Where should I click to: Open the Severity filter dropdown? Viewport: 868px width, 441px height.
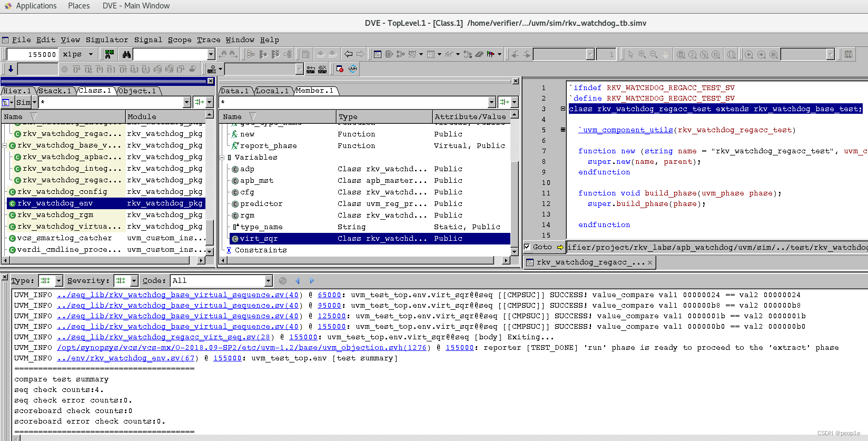[134, 281]
